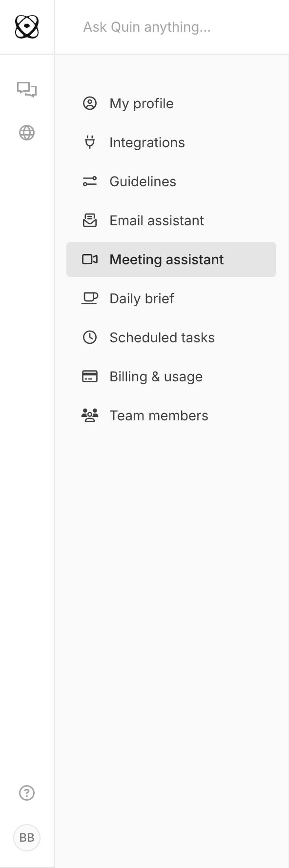Open the My profile settings page
This screenshot has width=289, height=868.
[141, 103]
